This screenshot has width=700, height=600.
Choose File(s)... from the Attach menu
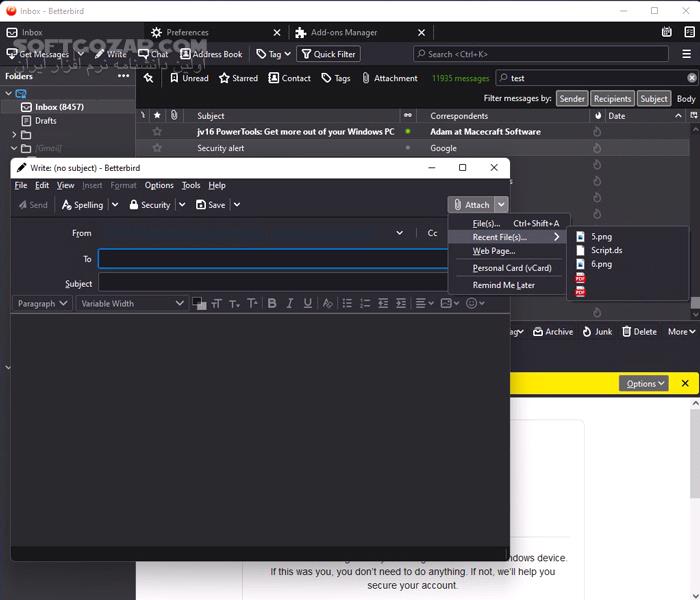509,223
